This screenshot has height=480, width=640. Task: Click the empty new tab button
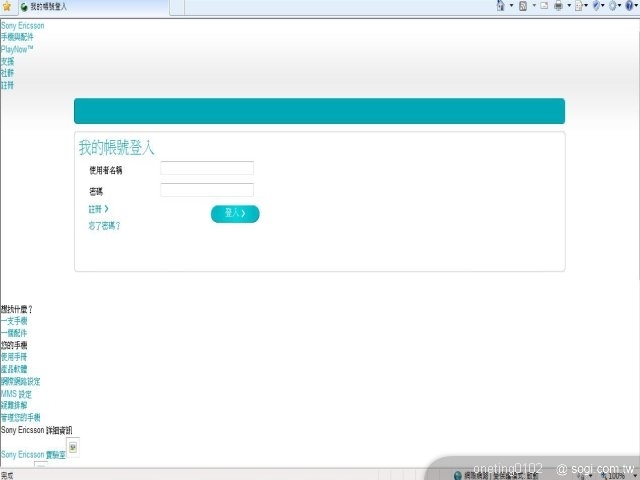(x=177, y=7)
